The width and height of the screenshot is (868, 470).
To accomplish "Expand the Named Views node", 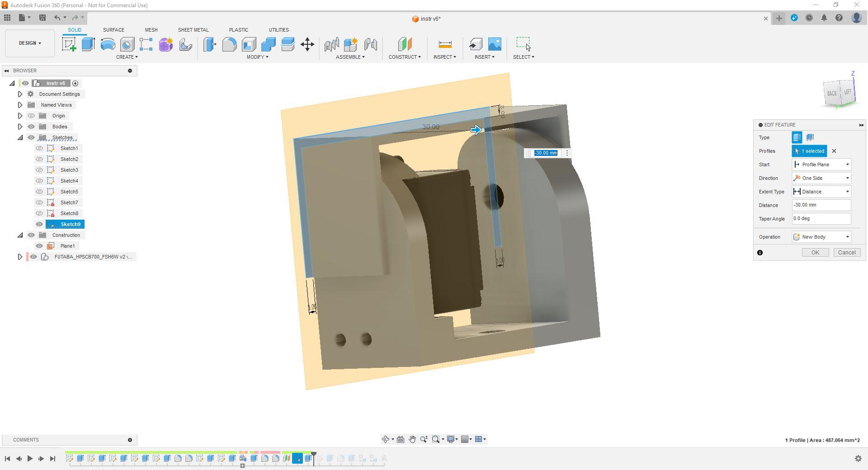I will pyautogui.click(x=20, y=105).
